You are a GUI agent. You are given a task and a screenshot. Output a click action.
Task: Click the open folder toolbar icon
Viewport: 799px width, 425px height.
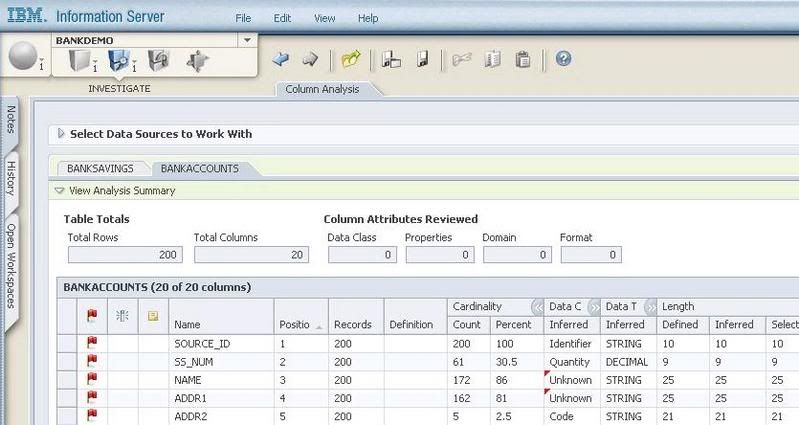[x=350, y=60]
